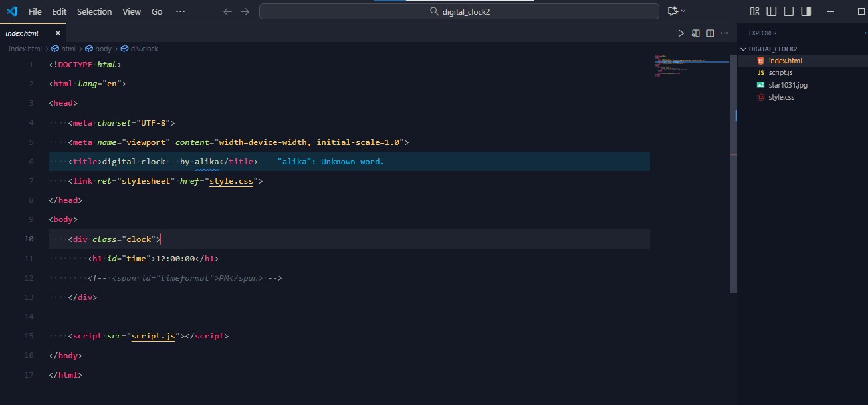Open the Copilot chat icon

coord(673,11)
